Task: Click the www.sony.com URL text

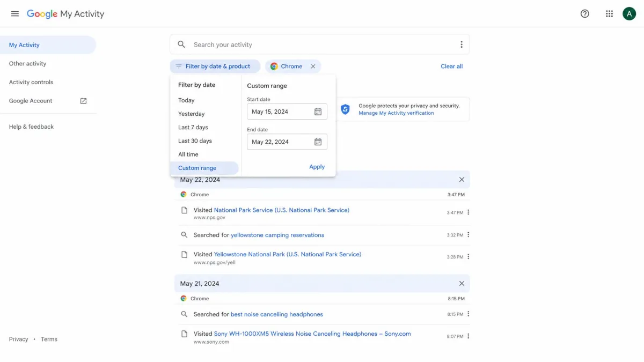Action: [x=211, y=342]
